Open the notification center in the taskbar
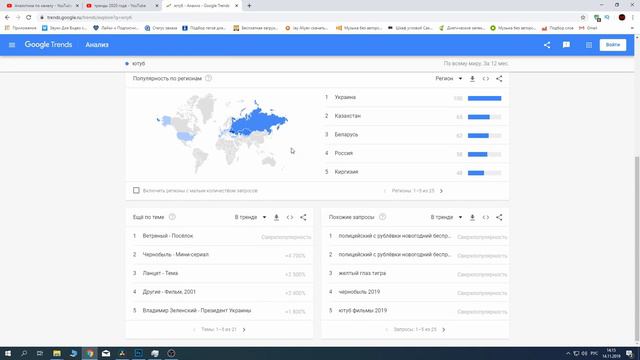 pos(630,353)
